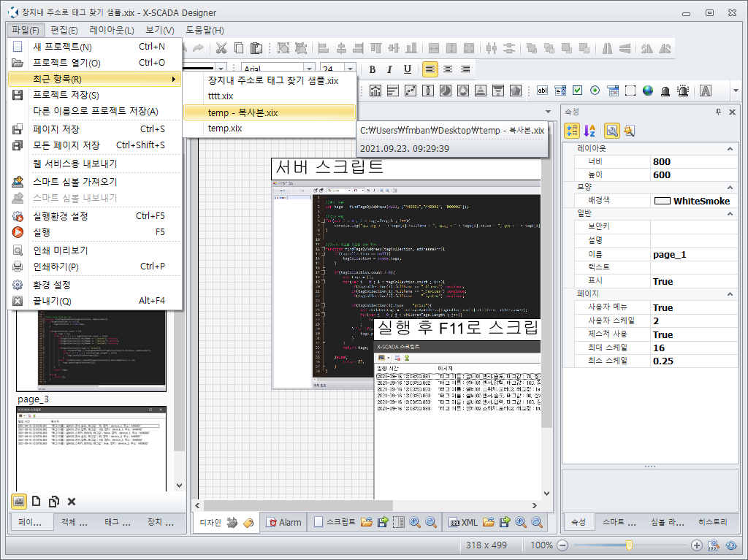
Task: Click the properties search page icon
Action: pyautogui.click(x=612, y=130)
